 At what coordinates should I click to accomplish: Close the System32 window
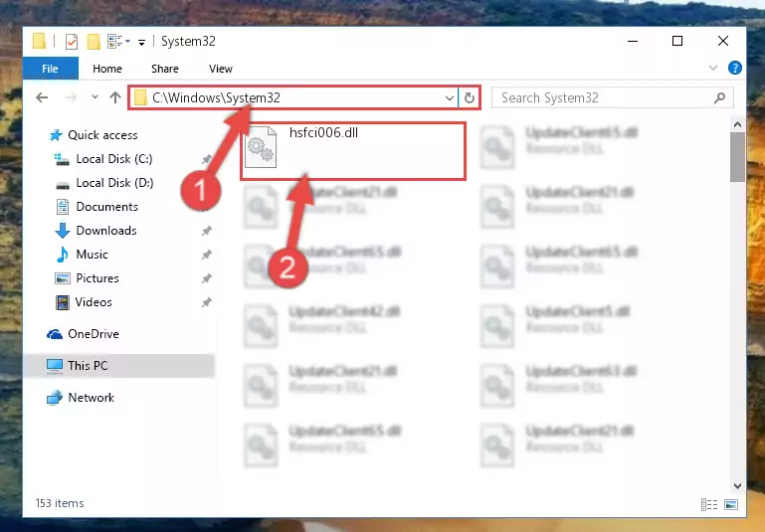723,42
